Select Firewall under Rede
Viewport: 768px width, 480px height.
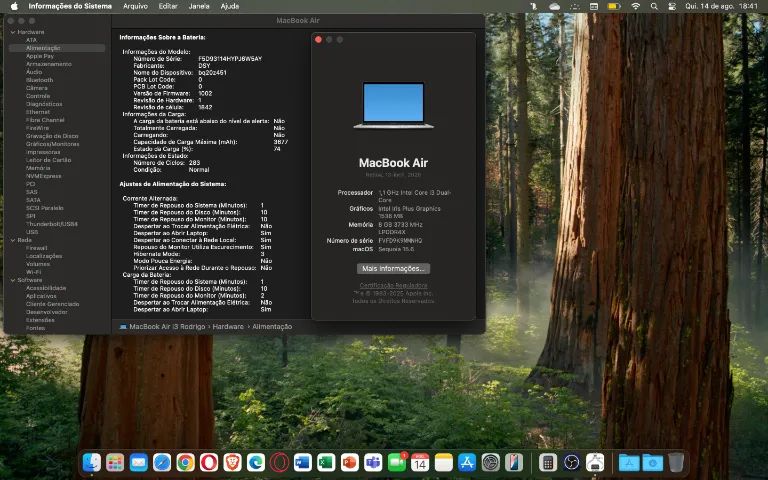pos(36,248)
